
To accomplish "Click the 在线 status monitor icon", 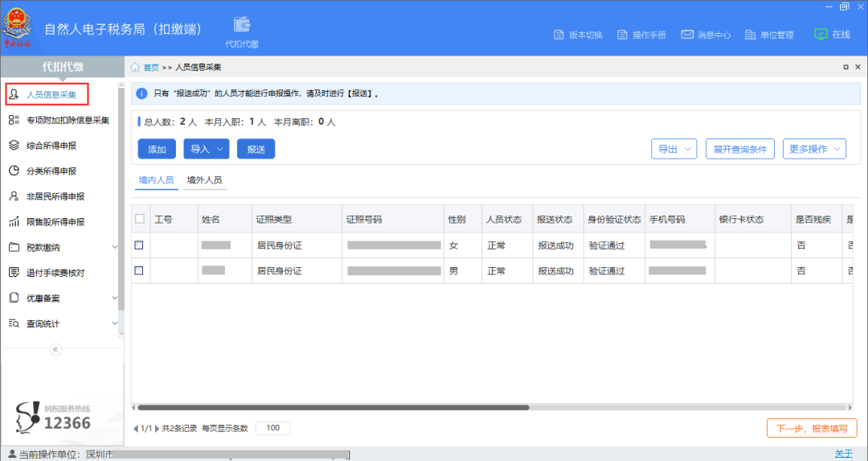I will click(x=821, y=35).
